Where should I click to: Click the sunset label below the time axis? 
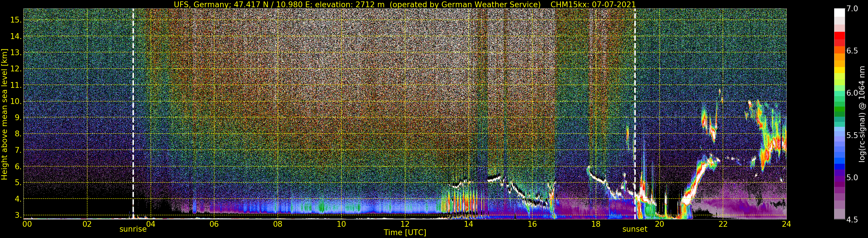tap(635, 229)
